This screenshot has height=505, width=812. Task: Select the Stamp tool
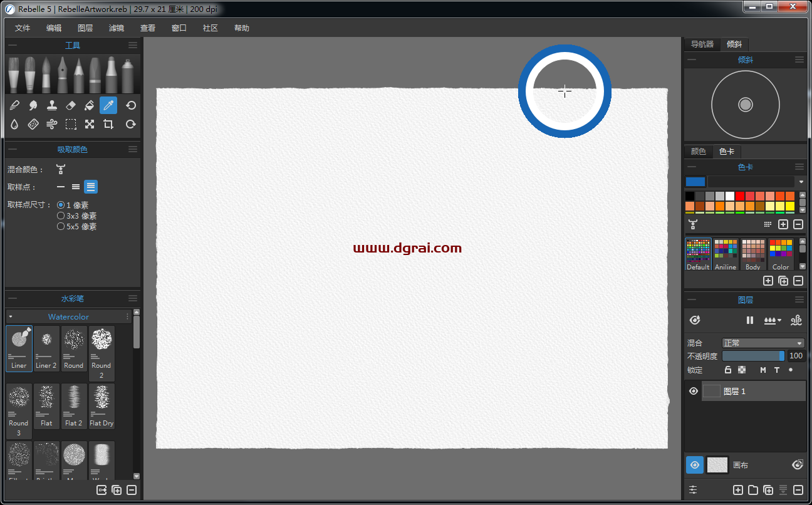pos(52,105)
